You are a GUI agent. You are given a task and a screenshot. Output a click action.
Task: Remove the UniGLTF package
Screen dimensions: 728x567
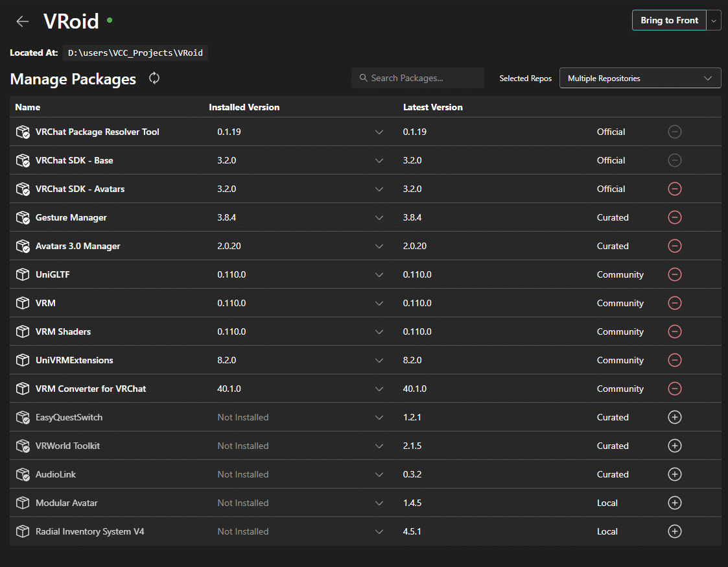(674, 274)
